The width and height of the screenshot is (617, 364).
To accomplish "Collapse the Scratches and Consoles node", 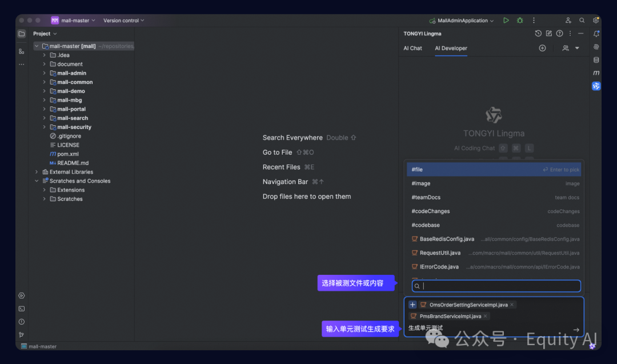I will (x=36, y=181).
